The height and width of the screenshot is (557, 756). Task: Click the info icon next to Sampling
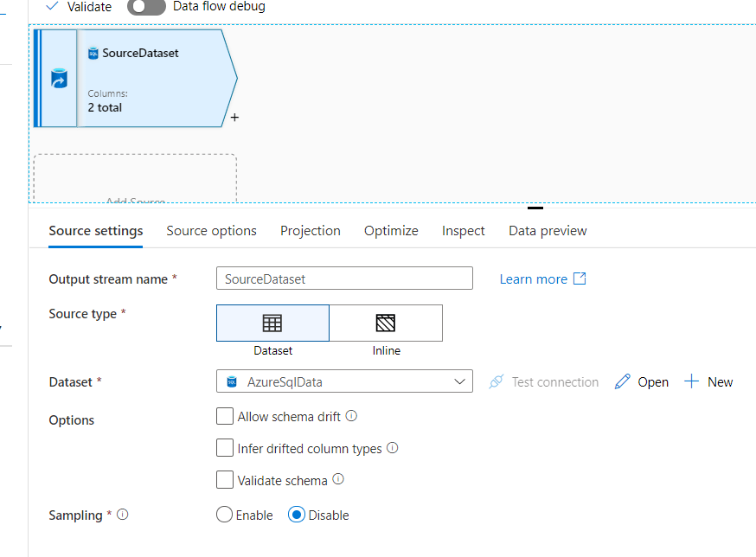click(123, 515)
